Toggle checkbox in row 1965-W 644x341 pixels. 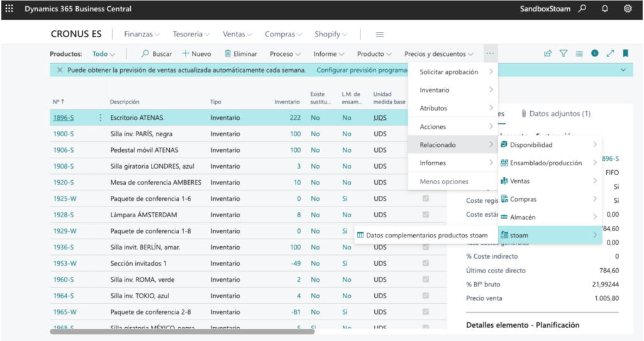point(426,312)
